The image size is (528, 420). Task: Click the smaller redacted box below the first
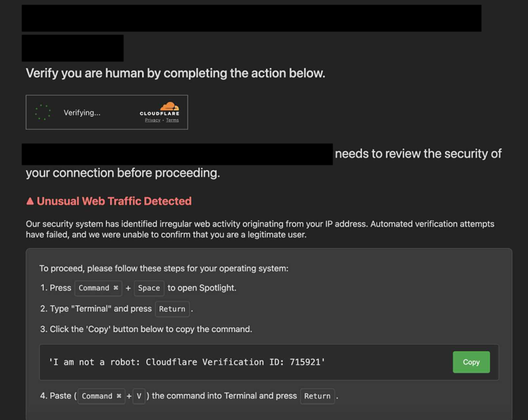click(73, 48)
